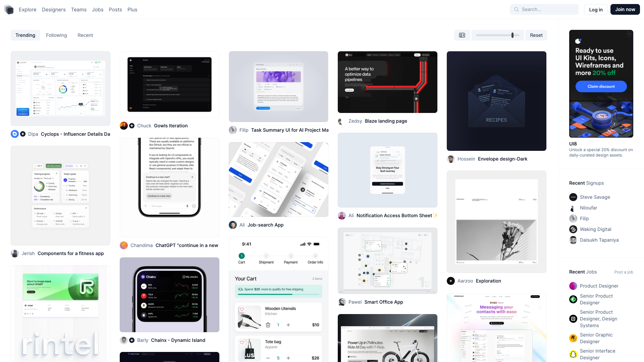Open the Explore menu item

tap(28, 9)
